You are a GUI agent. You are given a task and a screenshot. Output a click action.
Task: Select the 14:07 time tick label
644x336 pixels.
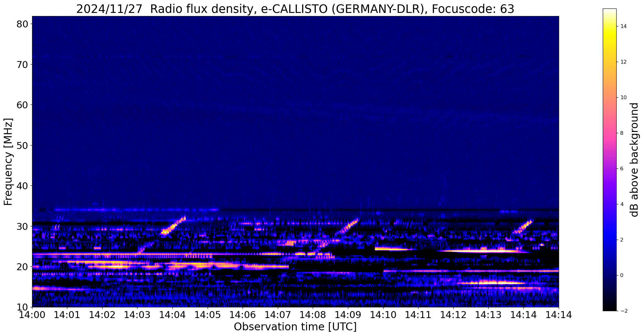point(278,315)
